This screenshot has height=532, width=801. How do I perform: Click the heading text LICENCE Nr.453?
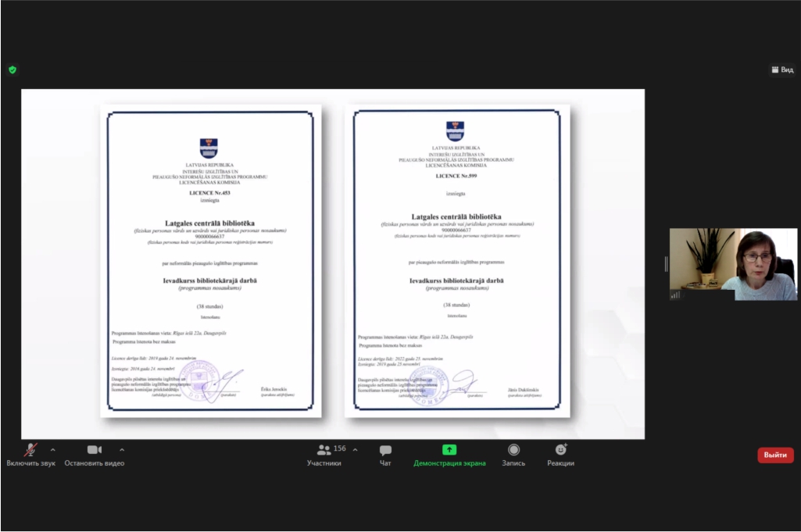pos(209,193)
